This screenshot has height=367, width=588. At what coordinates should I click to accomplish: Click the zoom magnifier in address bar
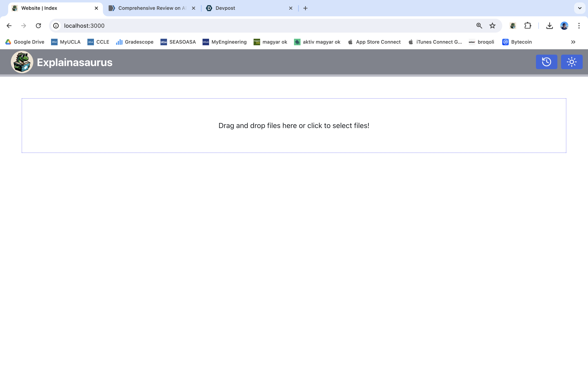click(x=479, y=26)
